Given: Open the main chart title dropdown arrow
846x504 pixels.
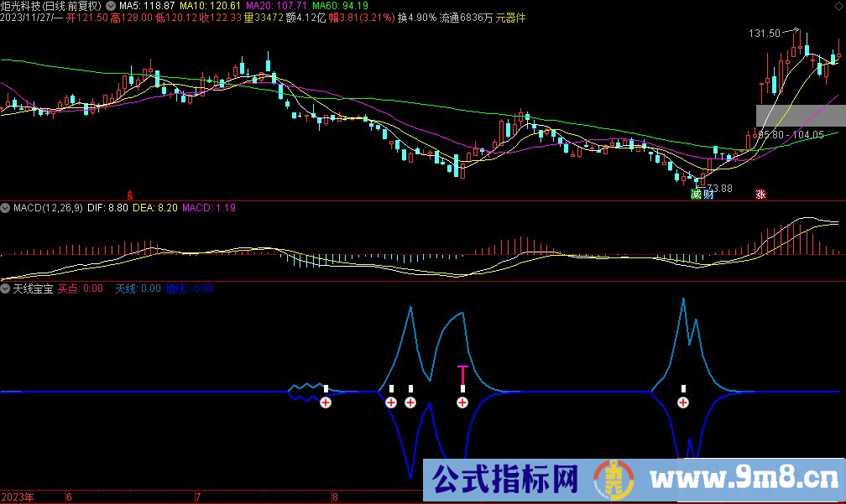Looking at the screenshot, I should (111, 6).
